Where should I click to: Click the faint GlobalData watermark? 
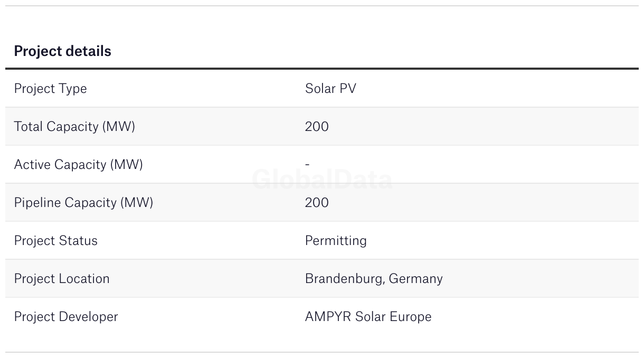(322, 180)
